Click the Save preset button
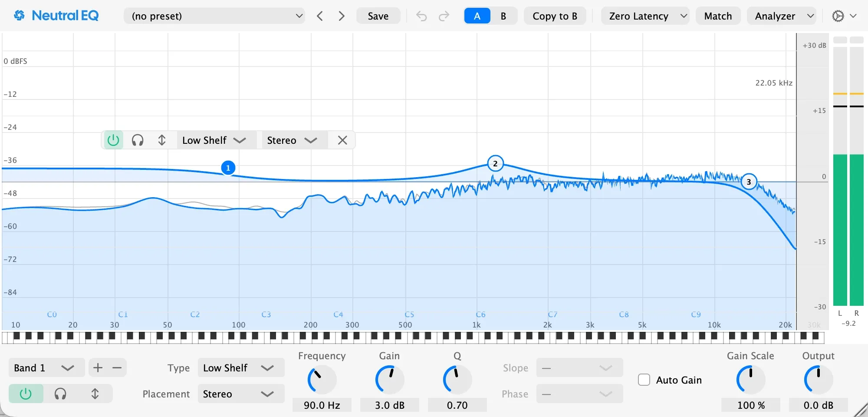The image size is (868, 417). (x=378, y=16)
